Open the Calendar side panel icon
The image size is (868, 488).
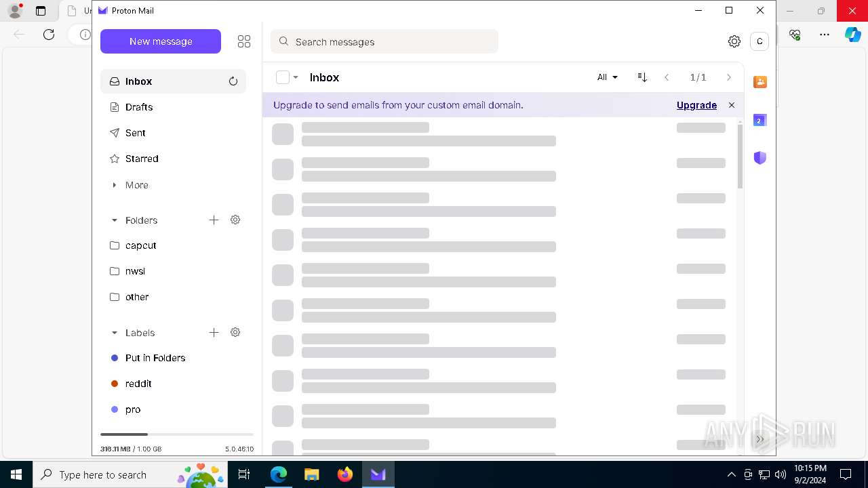coord(760,120)
